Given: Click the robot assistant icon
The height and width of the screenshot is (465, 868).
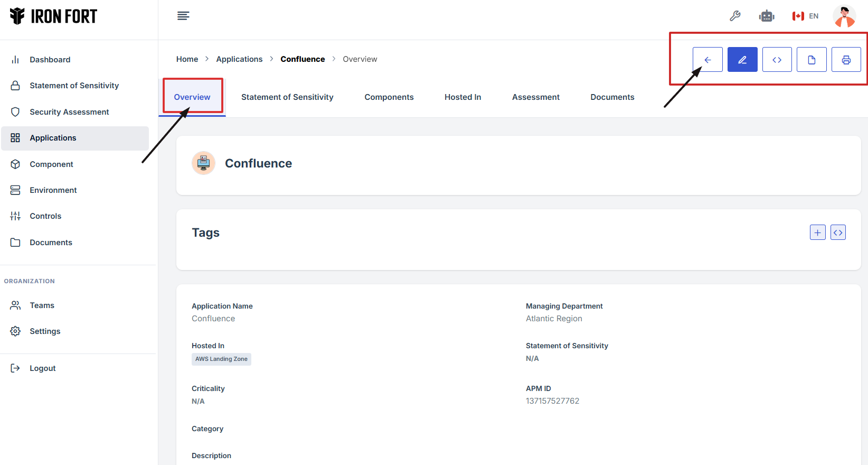Looking at the screenshot, I should [x=766, y=16].
